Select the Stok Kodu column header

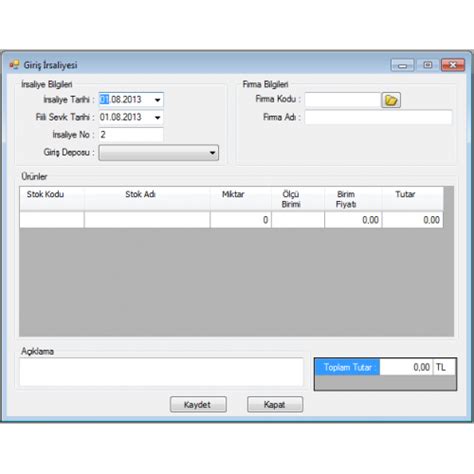pyautogui.click(x=52, y=199)
